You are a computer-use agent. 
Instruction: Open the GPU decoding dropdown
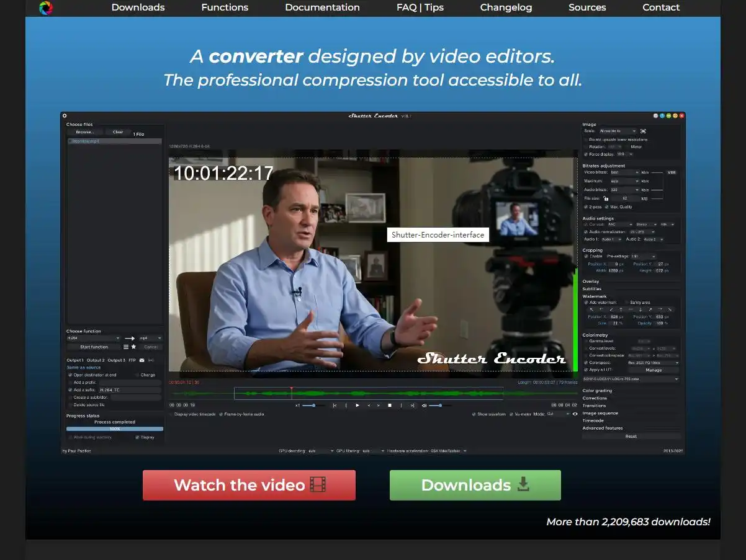pyautogui.click(x=321, y=451)
